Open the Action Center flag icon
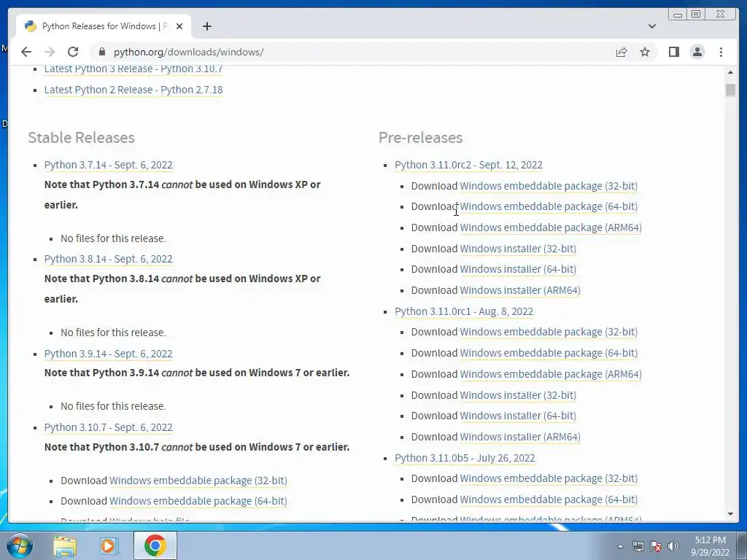The image size is (747, 560). click(656, 546)
